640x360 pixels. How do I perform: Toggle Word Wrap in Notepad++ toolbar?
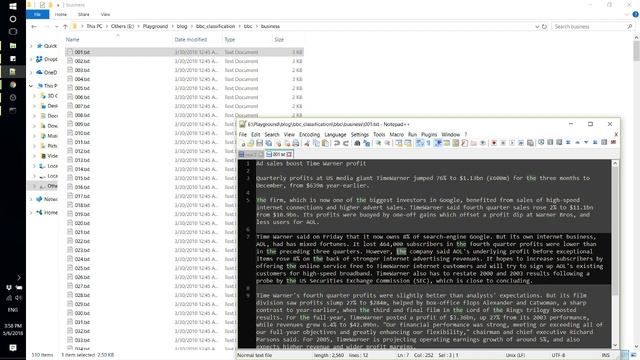click(x=420, y=143)
